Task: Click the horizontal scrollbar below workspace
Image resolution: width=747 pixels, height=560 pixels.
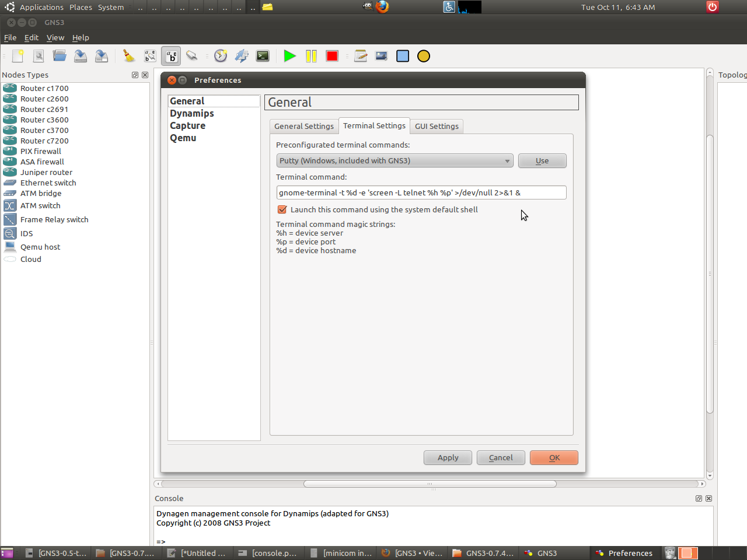Action: coord(430,484)
